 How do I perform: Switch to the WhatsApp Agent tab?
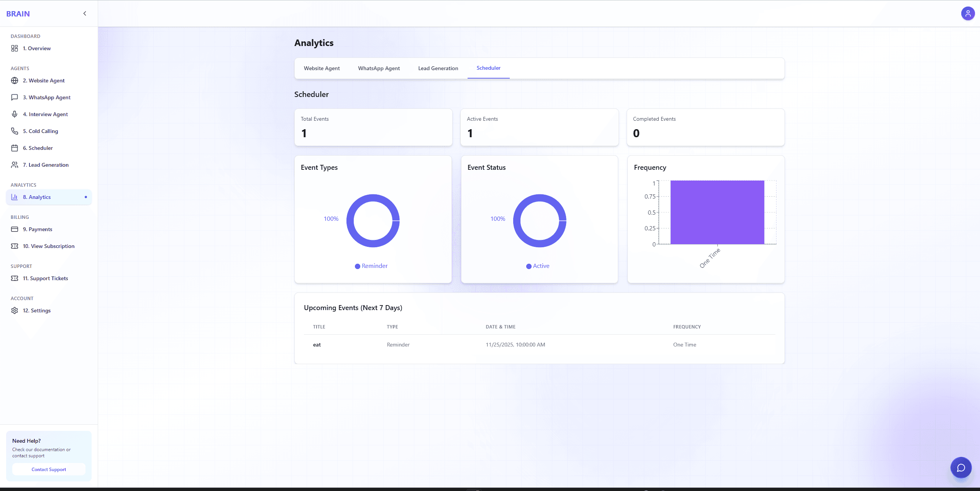pos(379,68)
